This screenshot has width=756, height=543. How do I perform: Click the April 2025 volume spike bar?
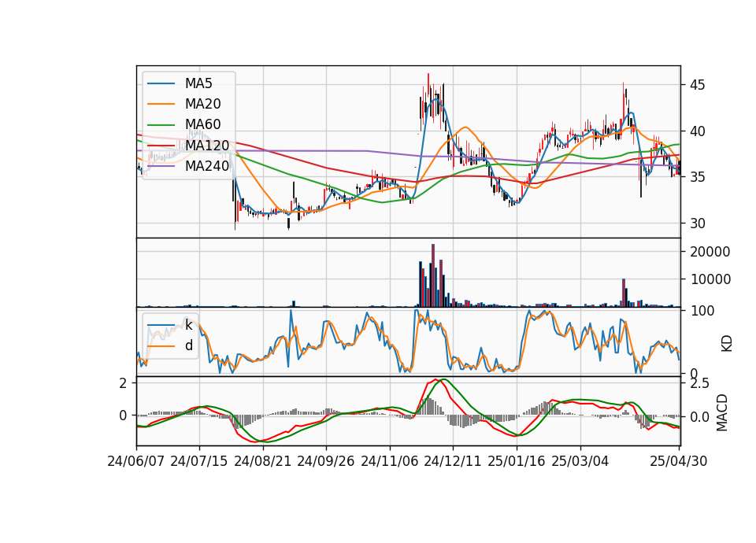pos(624,293)
